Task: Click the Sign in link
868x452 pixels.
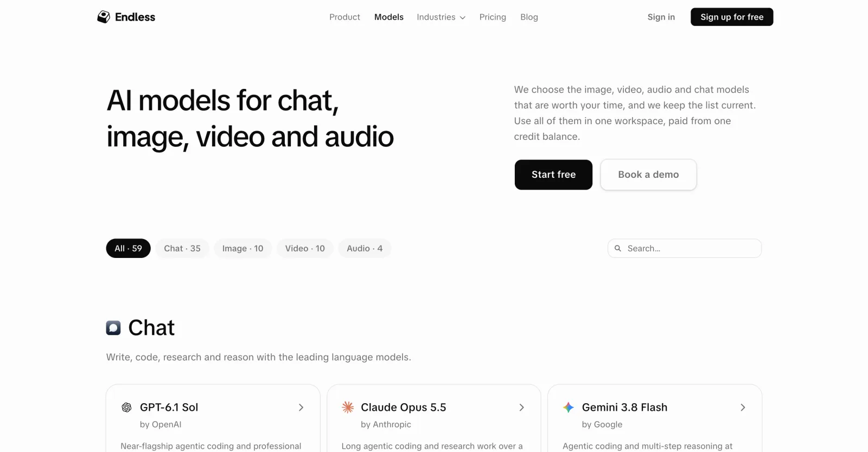Action: [661, 17]
